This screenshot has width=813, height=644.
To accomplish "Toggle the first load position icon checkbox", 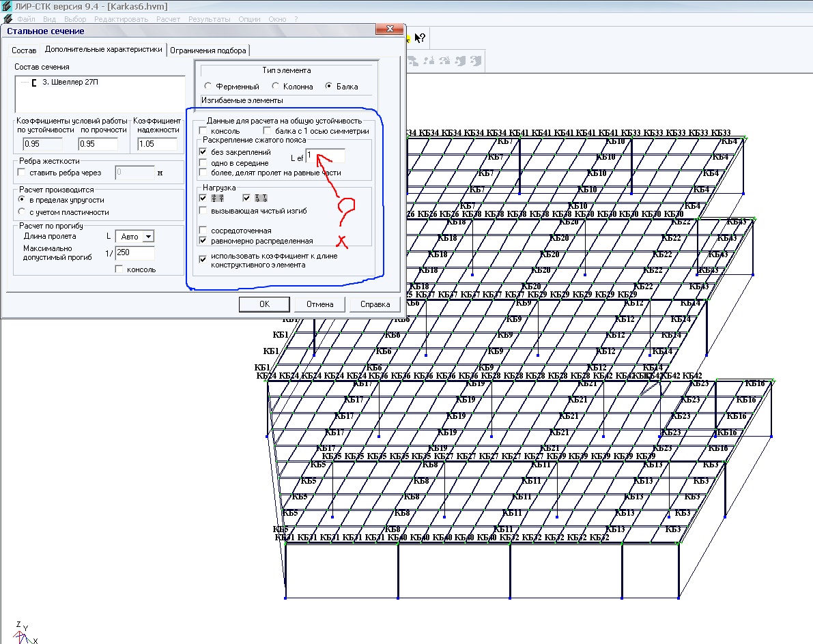I will coord(203,199).
